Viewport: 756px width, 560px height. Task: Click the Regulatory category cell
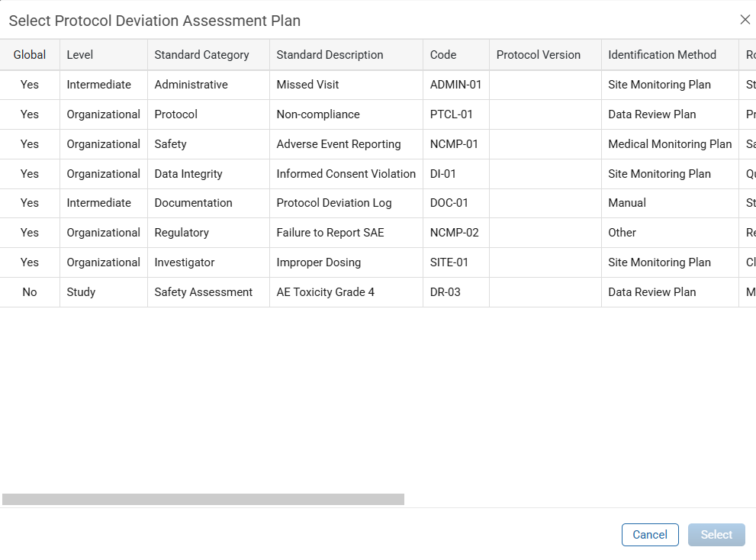pyautogui.click(x=208, y=233)
